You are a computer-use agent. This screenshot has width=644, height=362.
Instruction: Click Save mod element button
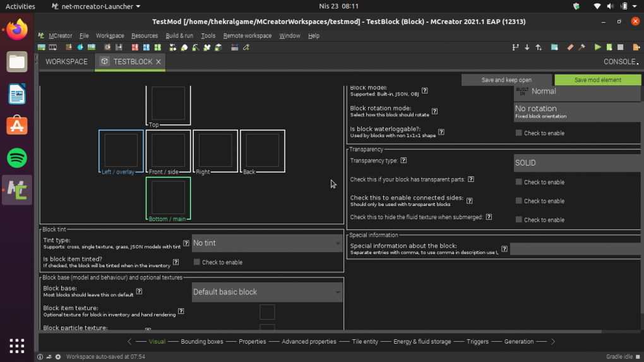coord(597,80)
